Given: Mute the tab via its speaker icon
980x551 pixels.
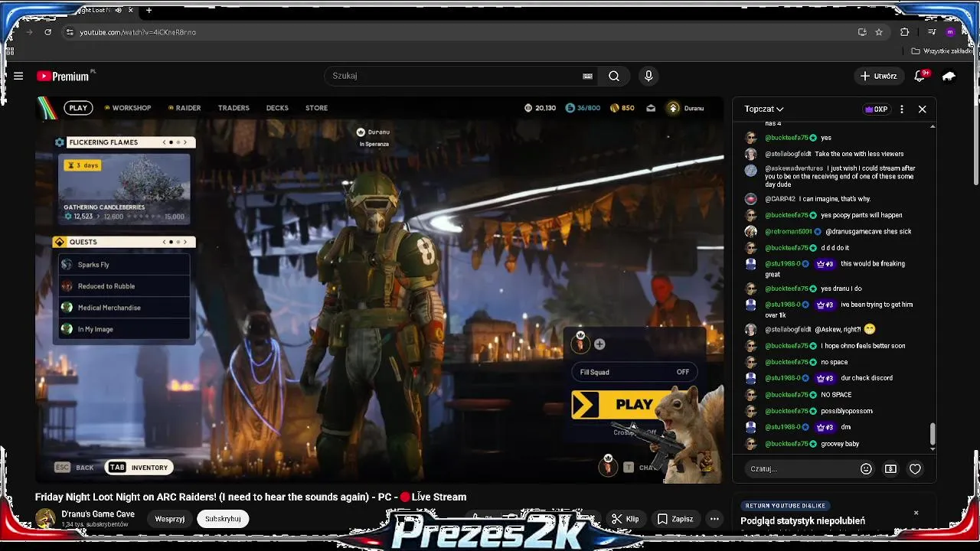Looking at the screenshot, I should (x=119, y=11).
